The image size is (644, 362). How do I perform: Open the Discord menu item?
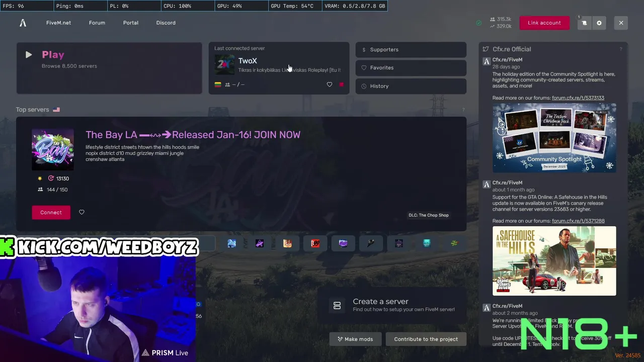pos(166,23)
